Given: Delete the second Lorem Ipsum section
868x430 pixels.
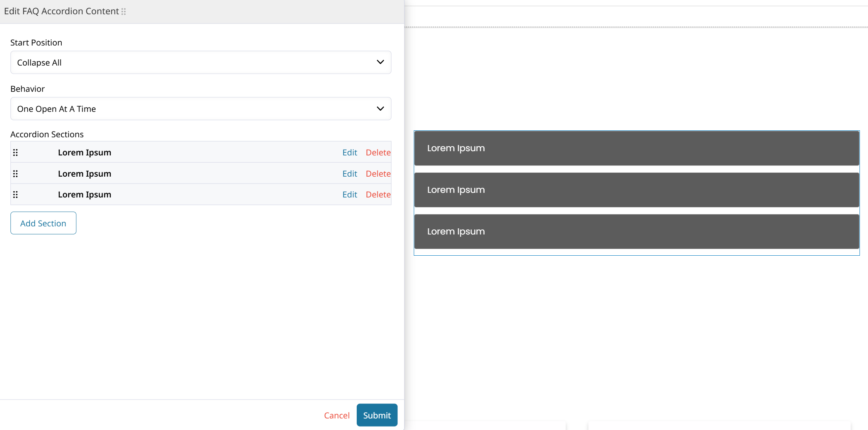Looking at the screenshot, I should coord(378,174).
